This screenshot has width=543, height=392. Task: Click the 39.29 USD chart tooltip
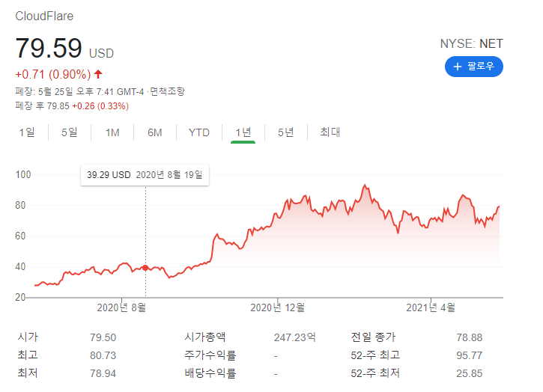145,175
